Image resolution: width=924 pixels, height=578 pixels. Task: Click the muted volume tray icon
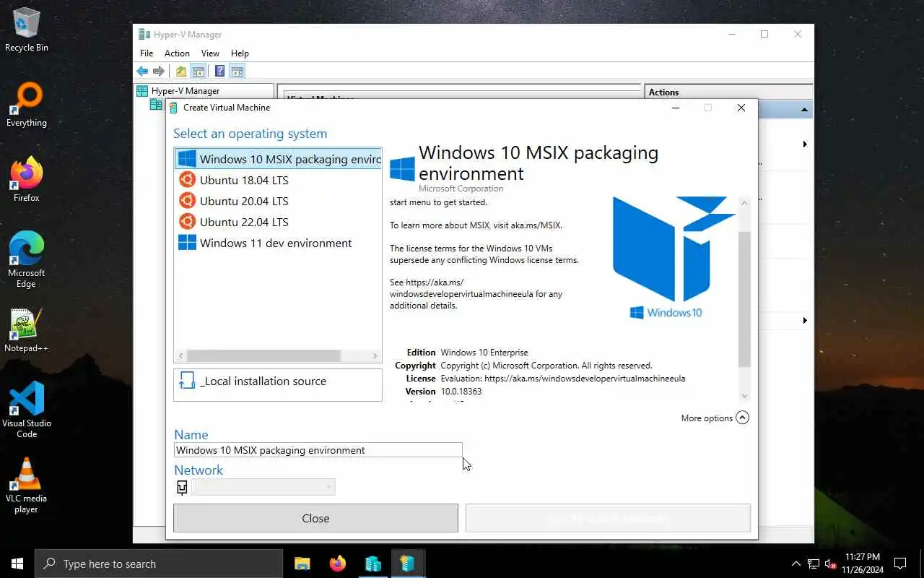(831, 564)
